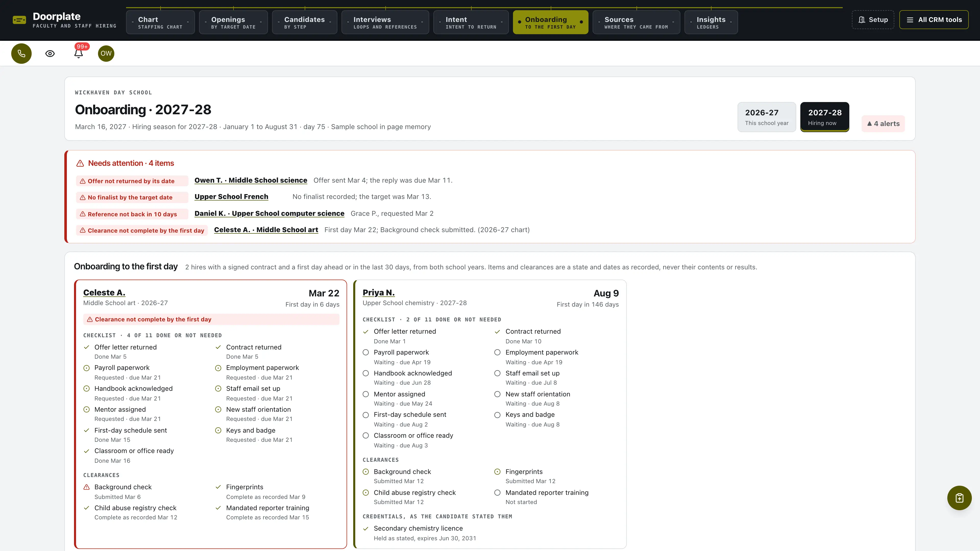Switch to the Openings tab
This screenshot has height=551, width=980.
click(233, 22)
